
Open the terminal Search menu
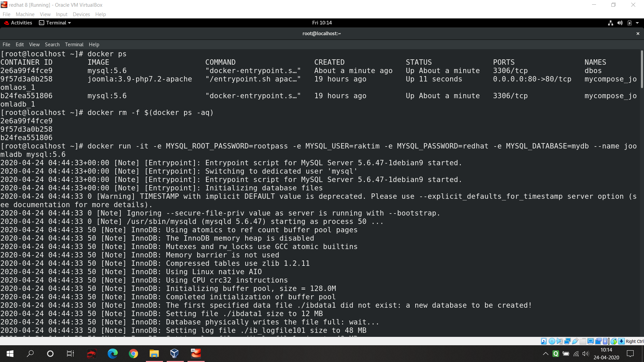click(x=52, y=45)
